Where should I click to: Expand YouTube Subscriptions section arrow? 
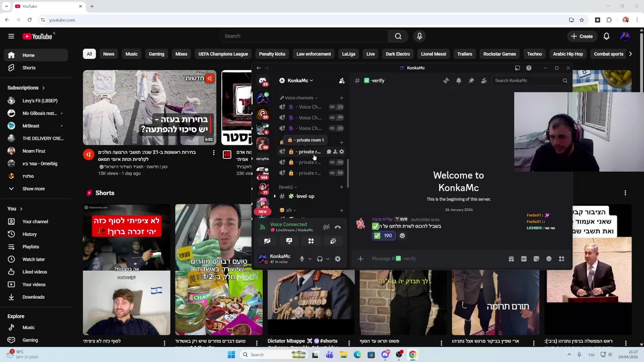[43, 88]
